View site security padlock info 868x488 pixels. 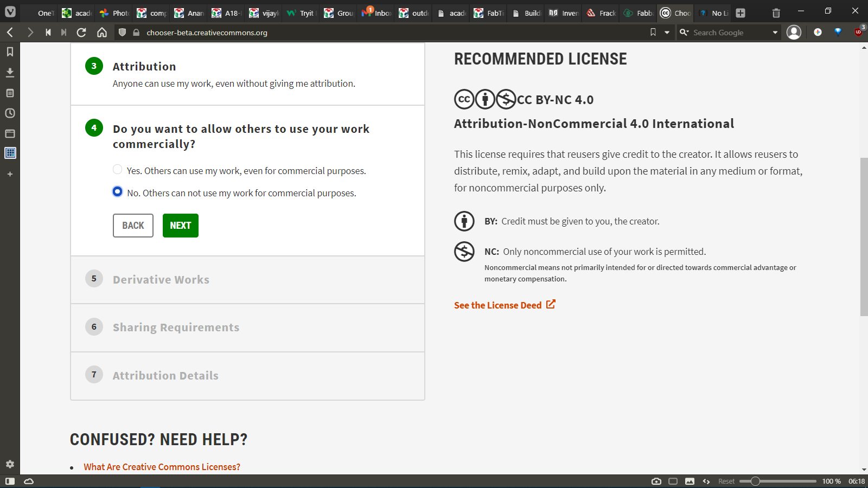pos(136,33)
